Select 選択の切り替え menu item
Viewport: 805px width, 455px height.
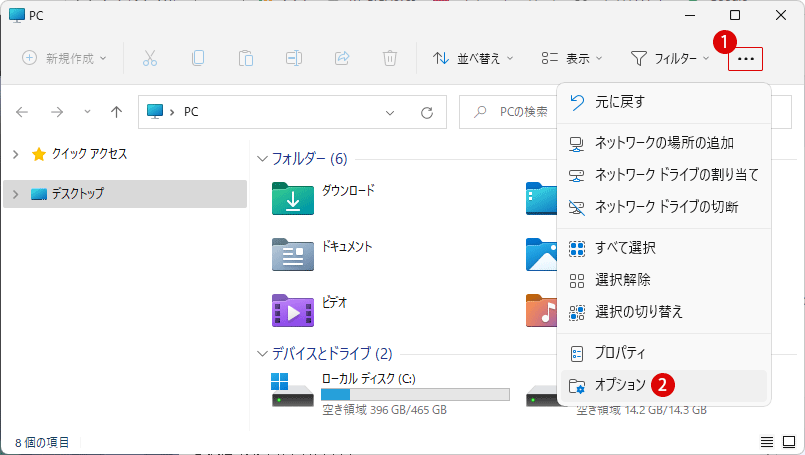[x=664, y=312]
